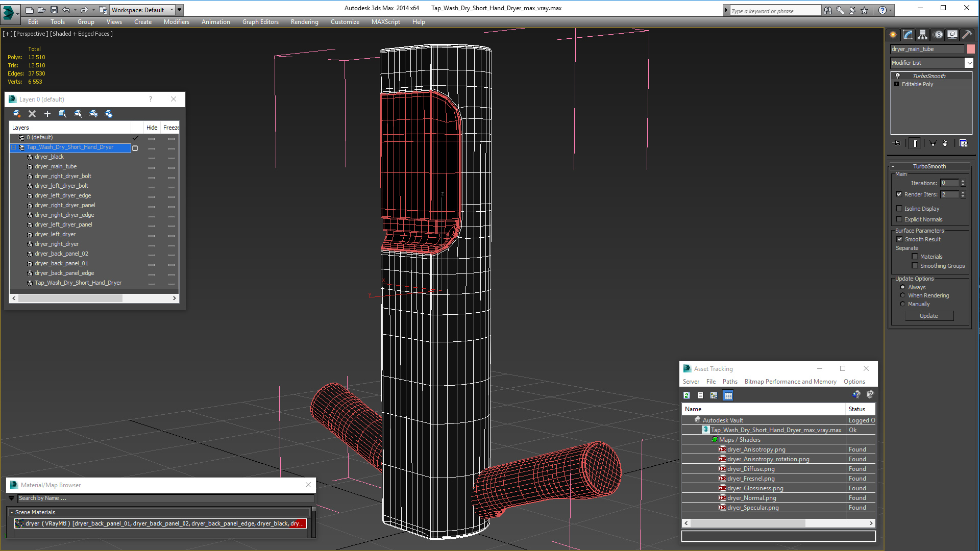
Task: Click Refresh icon in Asset Tracking
Action: (x=687, y=395)
